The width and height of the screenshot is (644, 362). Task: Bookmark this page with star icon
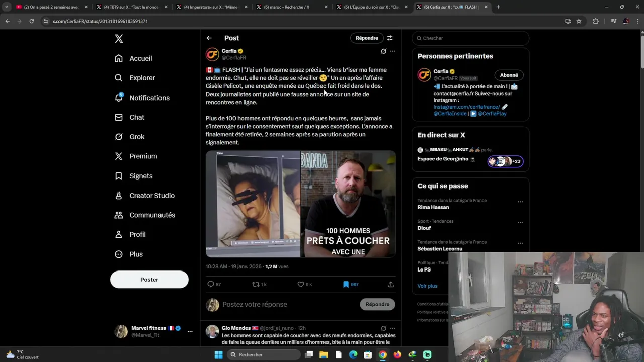click(579, 21)
